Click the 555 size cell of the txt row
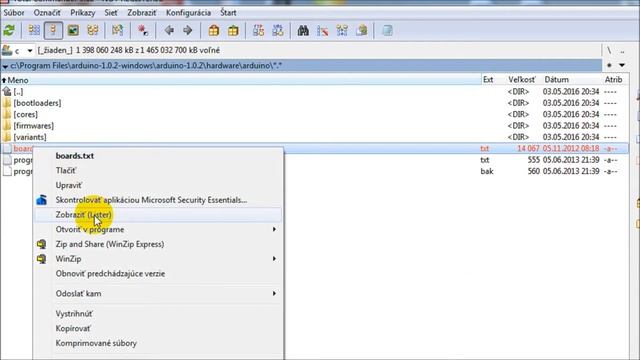The image size is (640, 360). pyautogui.click(x=533, y=160)
